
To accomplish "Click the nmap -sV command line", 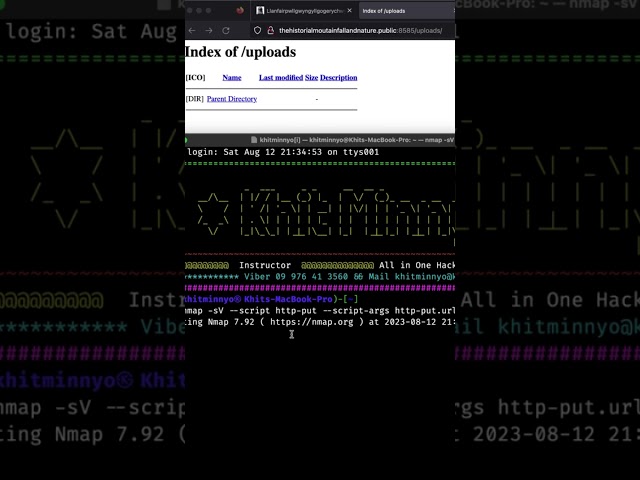I will 320,311.
